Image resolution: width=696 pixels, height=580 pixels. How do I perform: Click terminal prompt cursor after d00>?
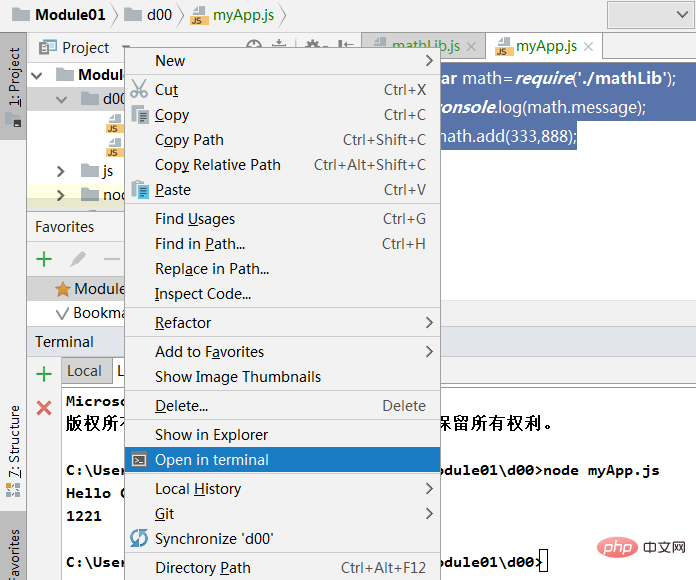pos(544,560)
